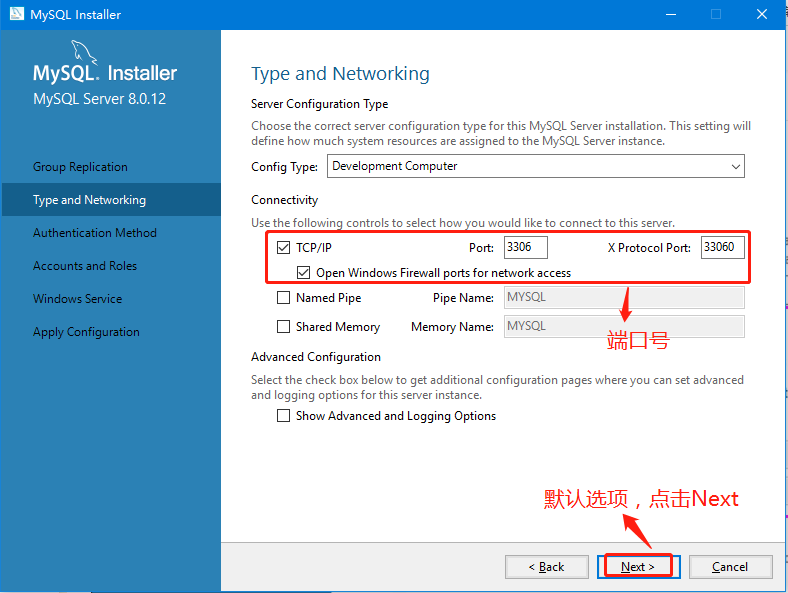Minimize the MySQL Installer window
Image resolution: width=788 pixels, height=593 pixels.
tap(671, 14)
